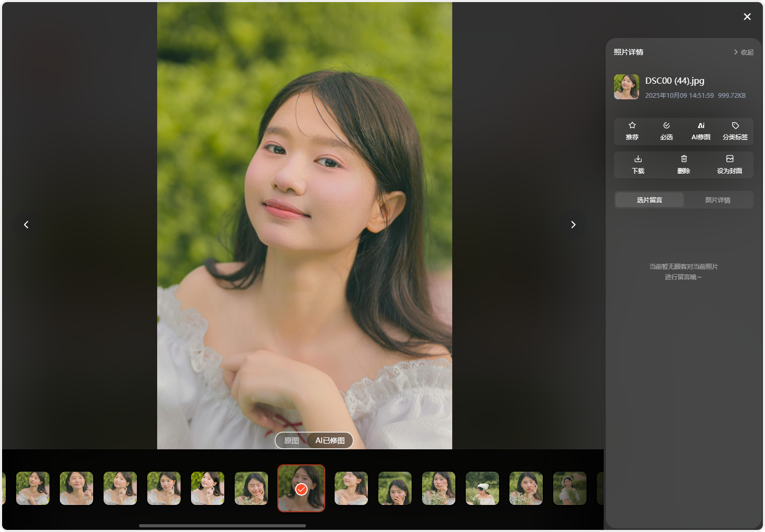Switch to the 选片留言 tab
765x532 pixels.
coord(649,200)
